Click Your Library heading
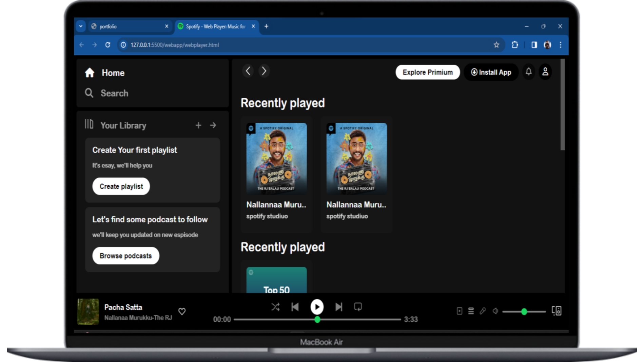 (123, 125)
